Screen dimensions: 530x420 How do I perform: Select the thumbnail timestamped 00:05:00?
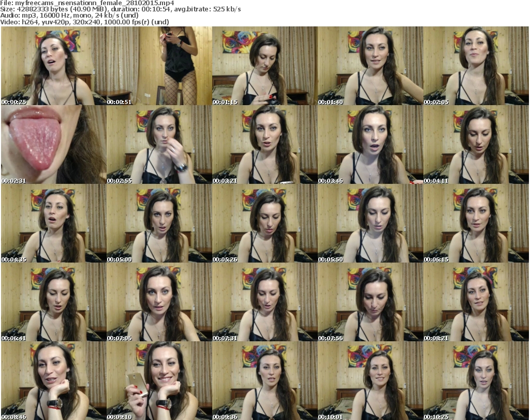pyautogui.click(x=159, y=224)
